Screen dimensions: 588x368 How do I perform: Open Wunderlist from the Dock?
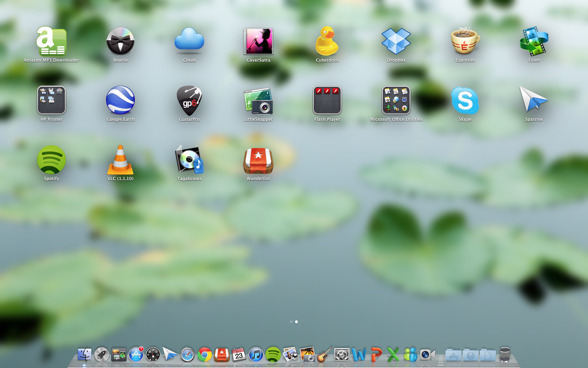click(x=222, y=355)
